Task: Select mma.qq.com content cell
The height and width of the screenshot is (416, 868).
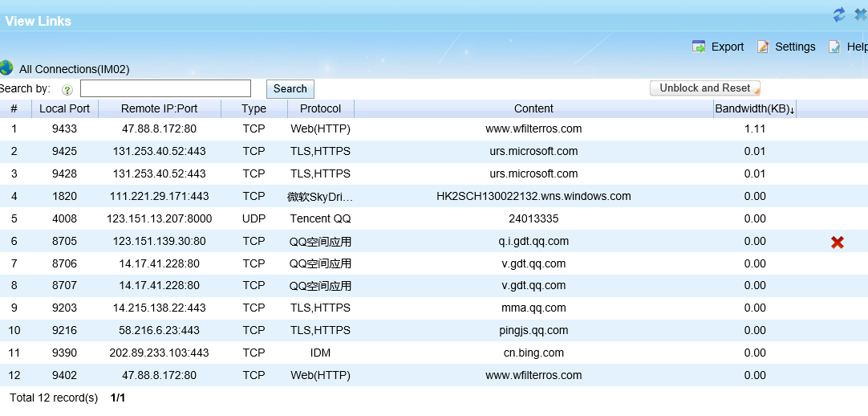Action: (533, 308)
